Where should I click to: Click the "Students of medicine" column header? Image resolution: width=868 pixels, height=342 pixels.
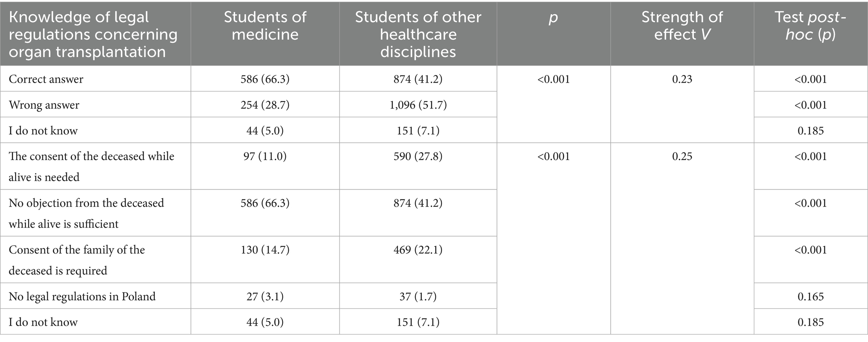point(265,26)
